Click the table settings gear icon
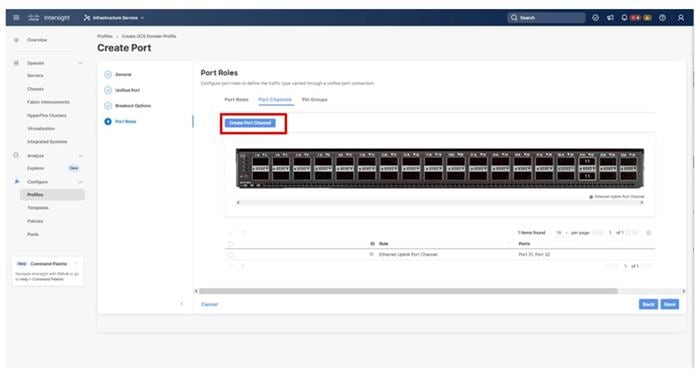 pyautogui.click(x=649, y=233)
